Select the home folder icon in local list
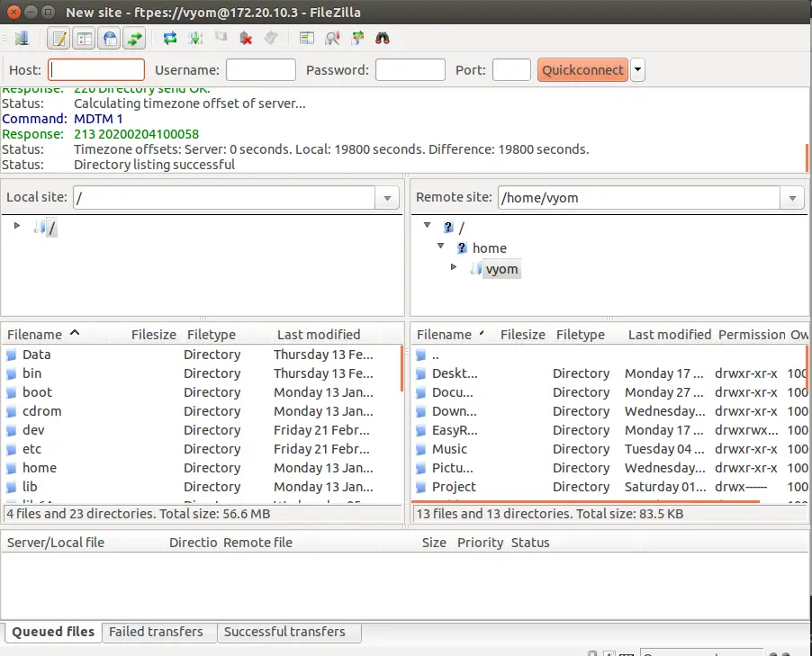This screenshot has height=656, width=812. (x=12, y=469)
